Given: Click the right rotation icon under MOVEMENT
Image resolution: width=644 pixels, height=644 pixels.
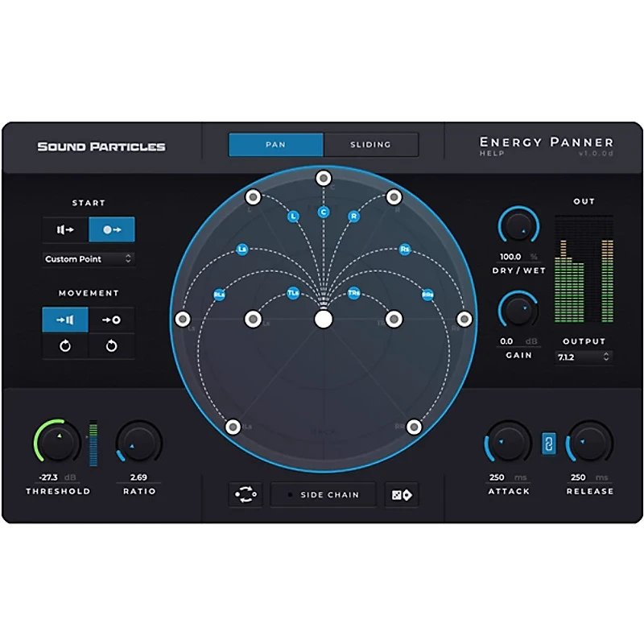Looking at the screenshot, I should tap(111, 346).
